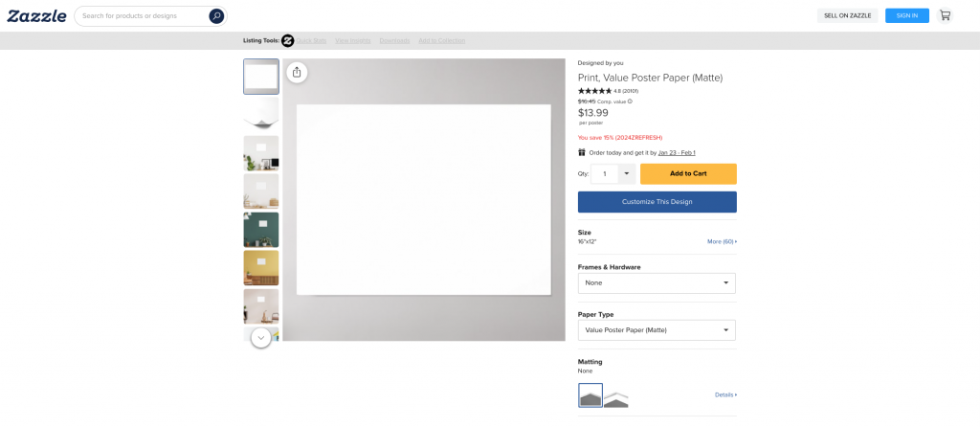
Task: Click the round Z Listing Tools icon
Action: pyautogui.click(x=287, y=40)
